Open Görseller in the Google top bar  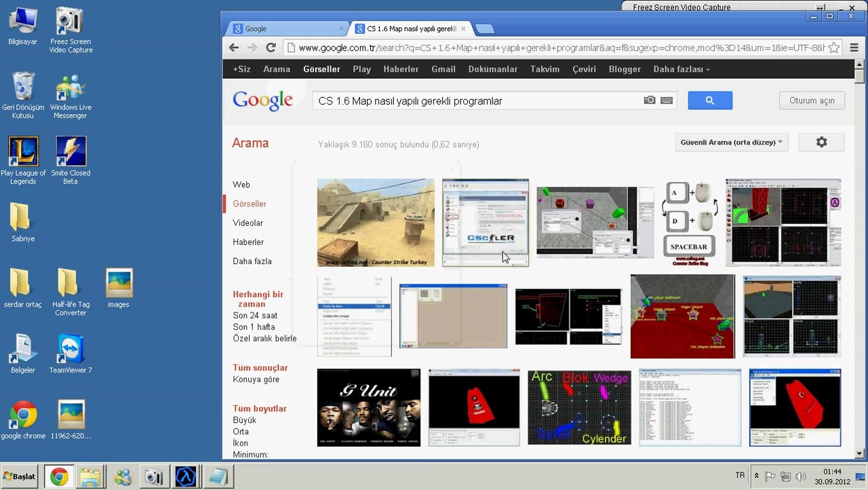coord(321,69)
